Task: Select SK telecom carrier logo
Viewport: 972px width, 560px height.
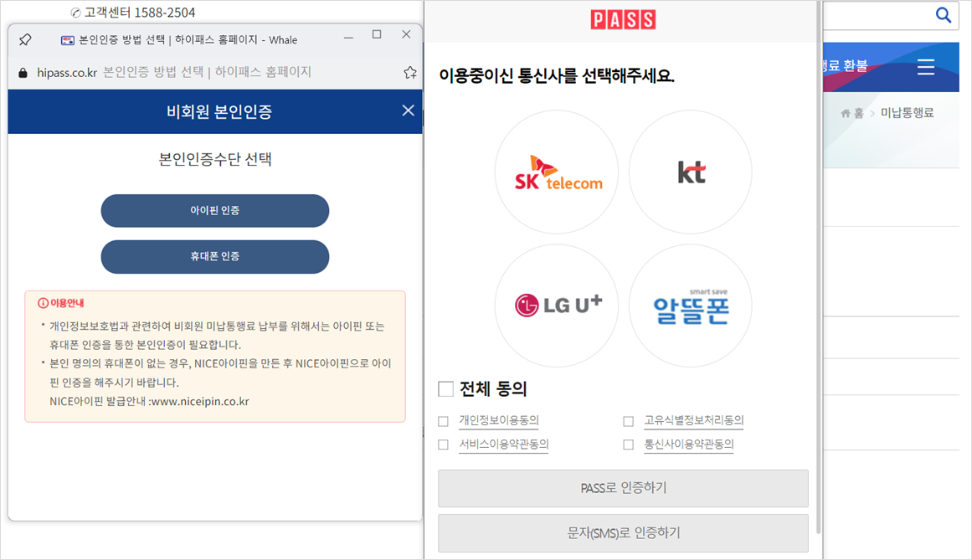Action: pyautogui.click(x=557, y=172)
